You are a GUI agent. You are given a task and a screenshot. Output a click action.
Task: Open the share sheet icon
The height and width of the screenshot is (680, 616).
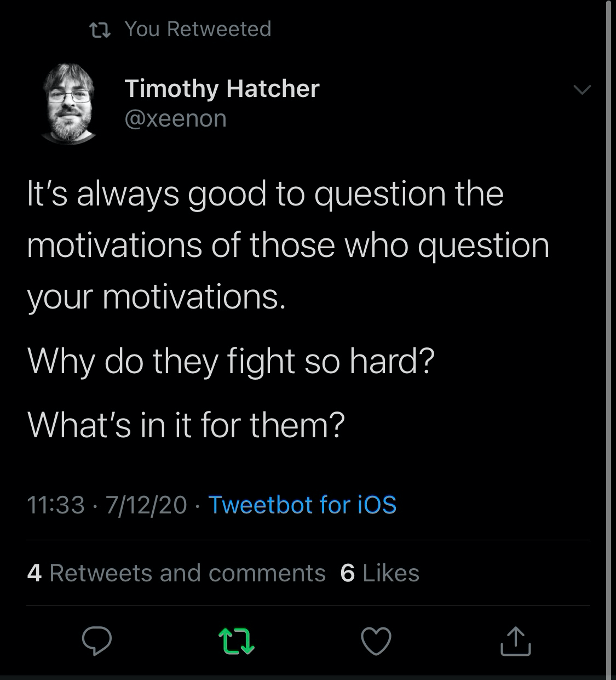[515, 641]
